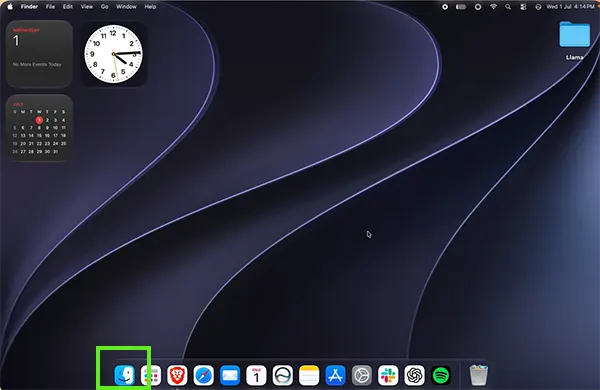
Task: Open Spotify from the Dock
Action: (x=441, y=375)
